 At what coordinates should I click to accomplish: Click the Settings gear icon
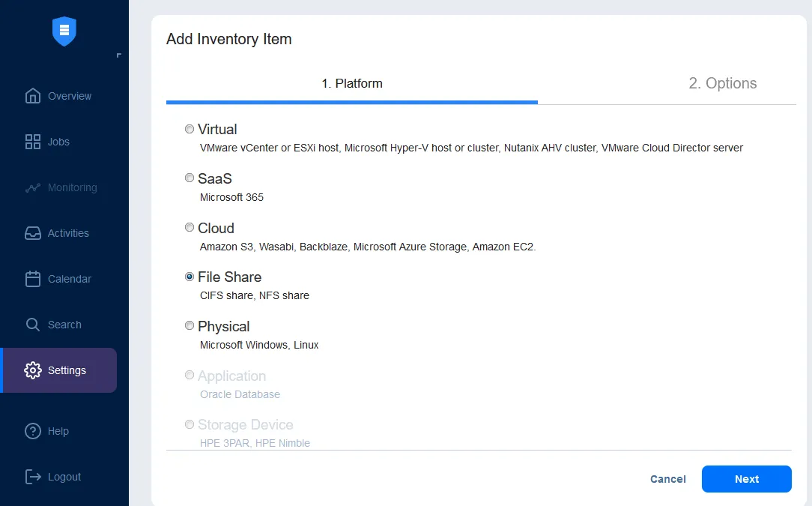33,370
